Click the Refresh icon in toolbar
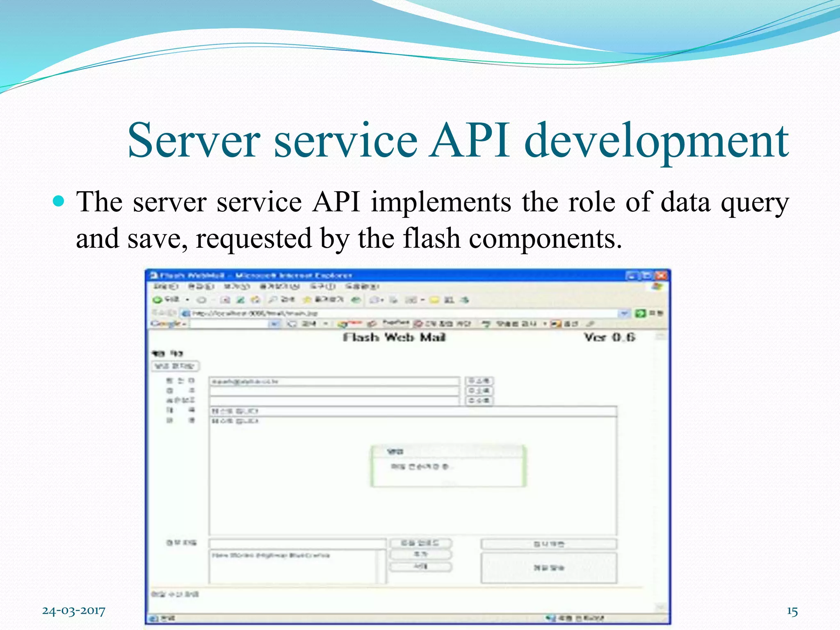 241,300
